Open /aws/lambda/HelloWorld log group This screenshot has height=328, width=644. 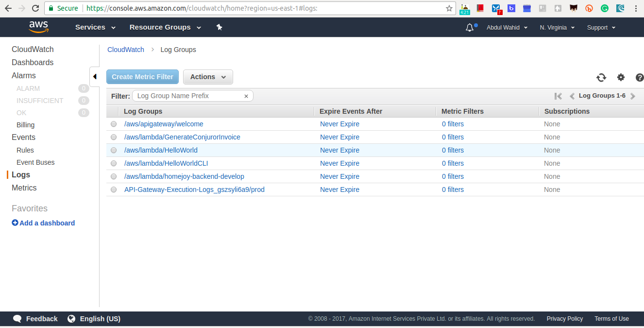pyautogui.click(x=161, y=151)
